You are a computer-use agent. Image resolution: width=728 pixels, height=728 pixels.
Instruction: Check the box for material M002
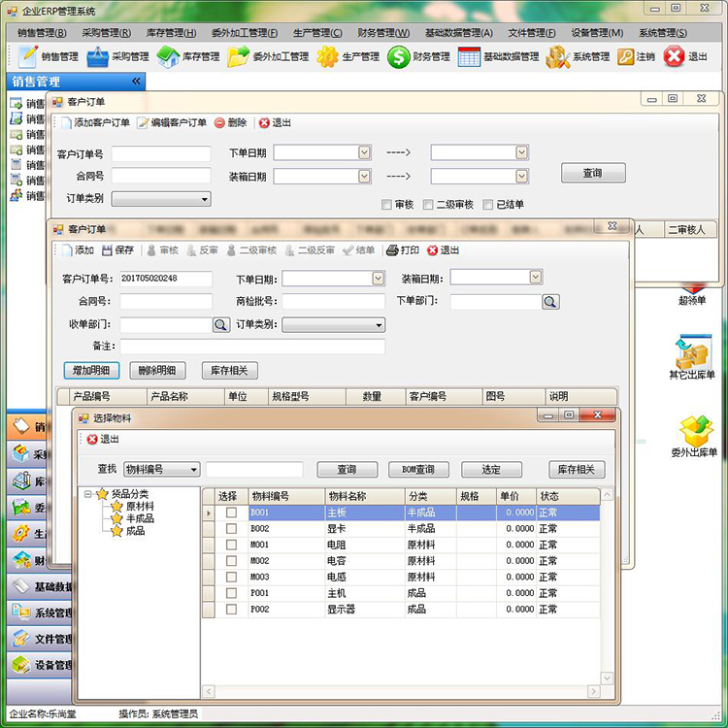pyautogui.click(x=231, y=560)
